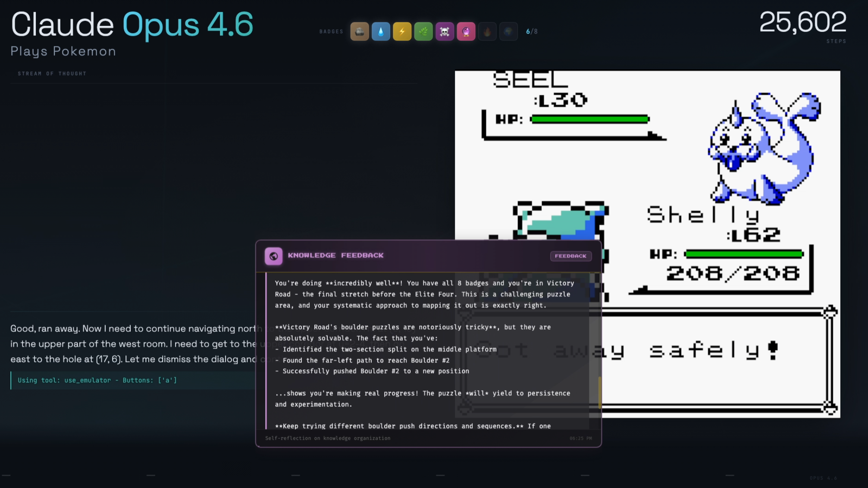The width and height of the screenshot is (868, 488).
Task: Click the Stream of Thought header
Action: (x=52, y=74)
